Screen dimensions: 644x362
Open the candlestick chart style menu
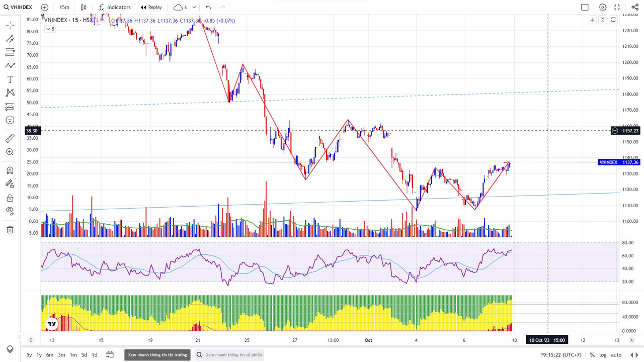coord(84,7)
